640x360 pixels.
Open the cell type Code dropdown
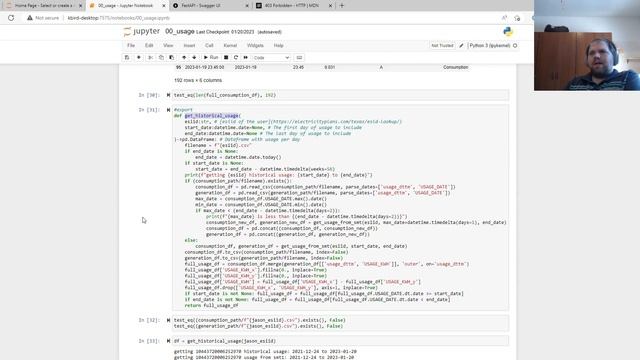(x=271, y=58)
